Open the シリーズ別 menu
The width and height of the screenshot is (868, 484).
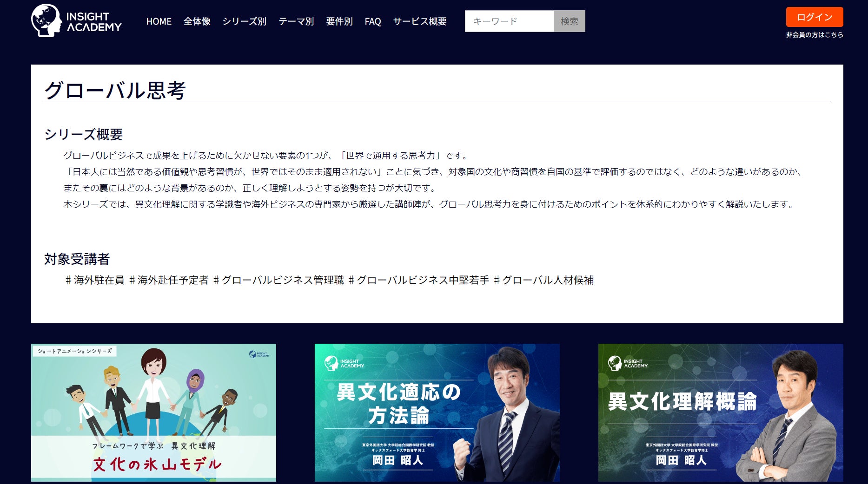tap(245, 21)
